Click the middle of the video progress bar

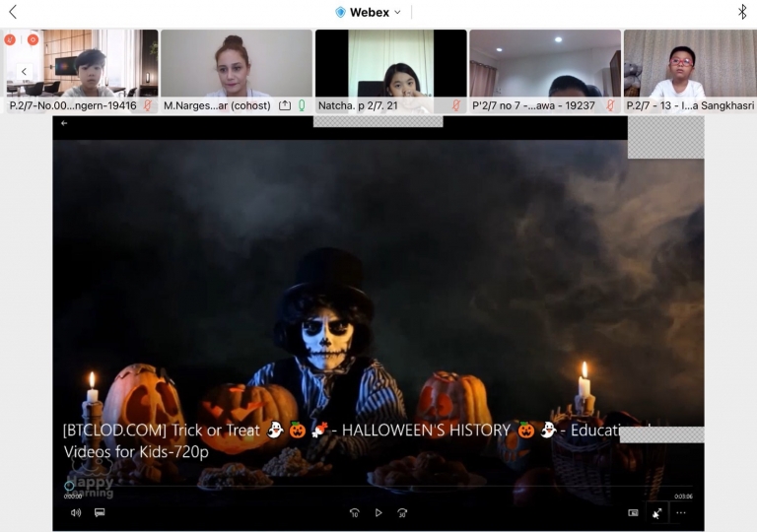[x=378, y=486]
